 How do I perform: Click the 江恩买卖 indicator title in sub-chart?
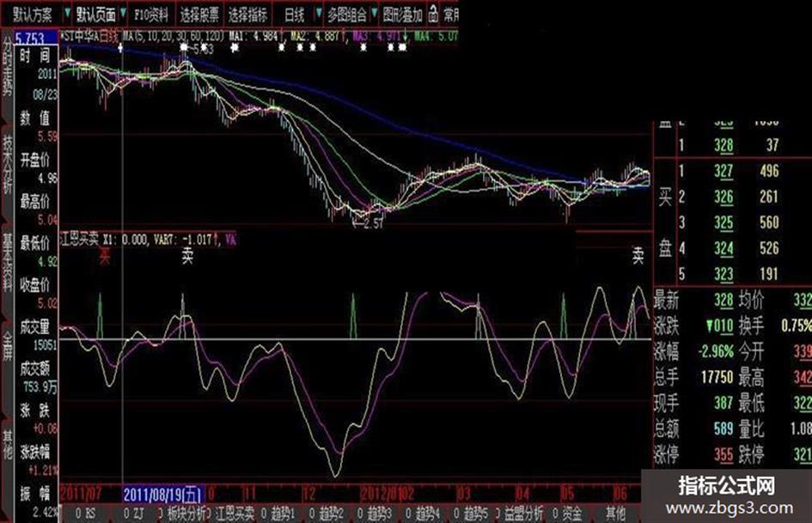80,240
